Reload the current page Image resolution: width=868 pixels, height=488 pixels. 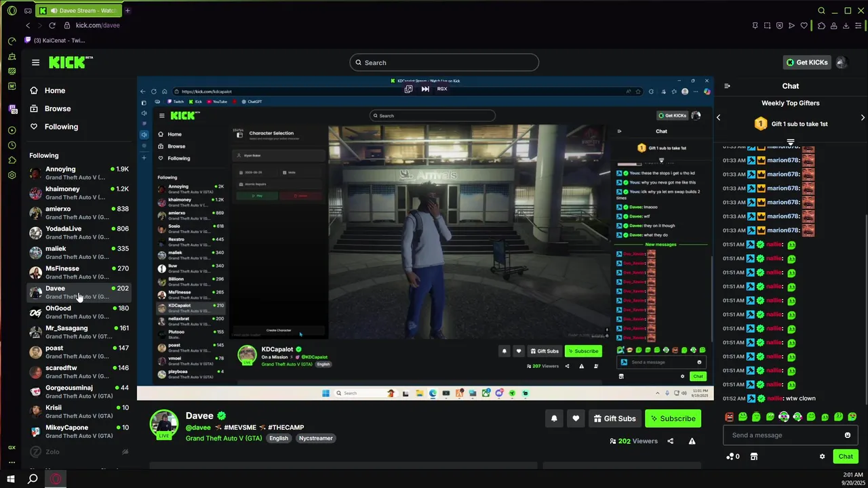[52, 25]
